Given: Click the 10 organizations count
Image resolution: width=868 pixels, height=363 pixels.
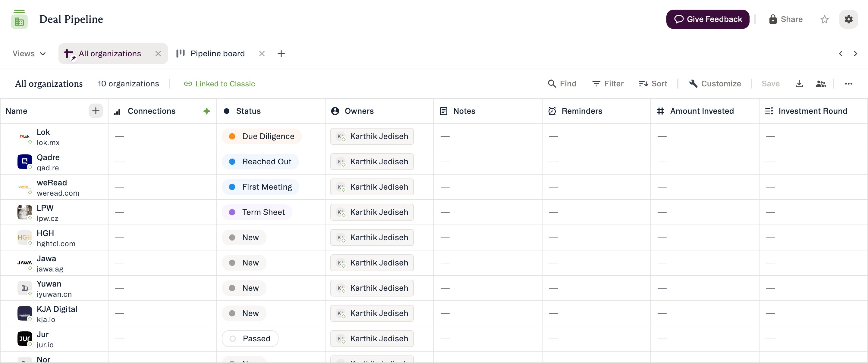Looking at the screenshot, I should [128, 83].
